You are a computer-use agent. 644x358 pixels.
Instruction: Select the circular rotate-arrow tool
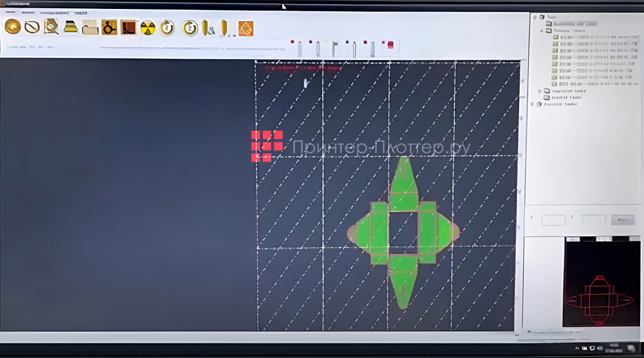(166, 26)
